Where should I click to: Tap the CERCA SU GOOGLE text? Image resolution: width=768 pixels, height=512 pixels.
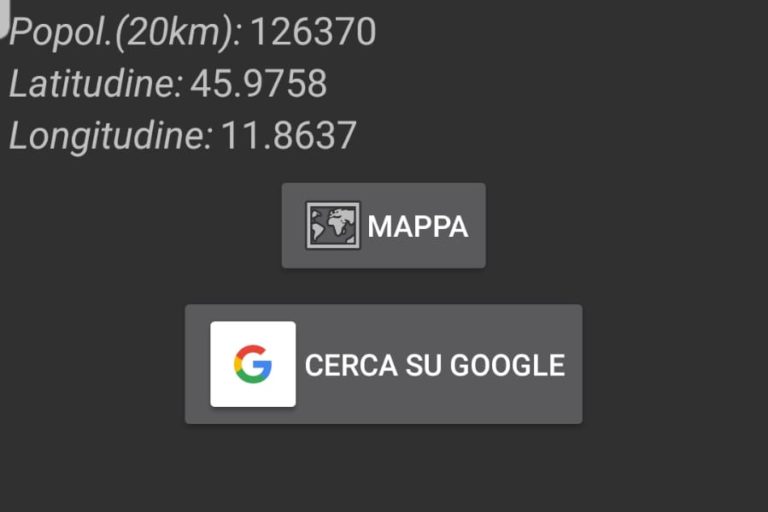coord(434,365)
